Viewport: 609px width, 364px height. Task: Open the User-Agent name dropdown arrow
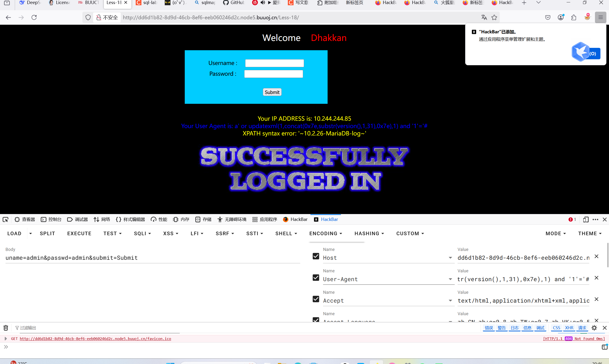coord(450,279)
